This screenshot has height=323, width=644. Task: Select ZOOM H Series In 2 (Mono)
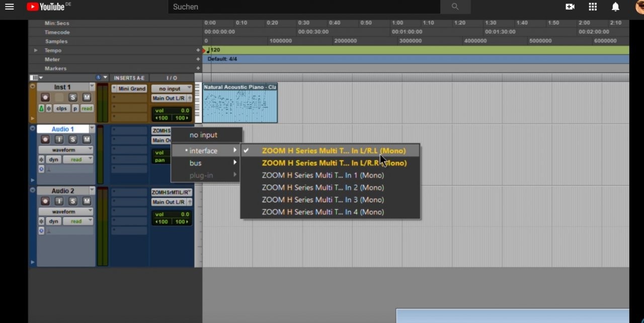331,187
